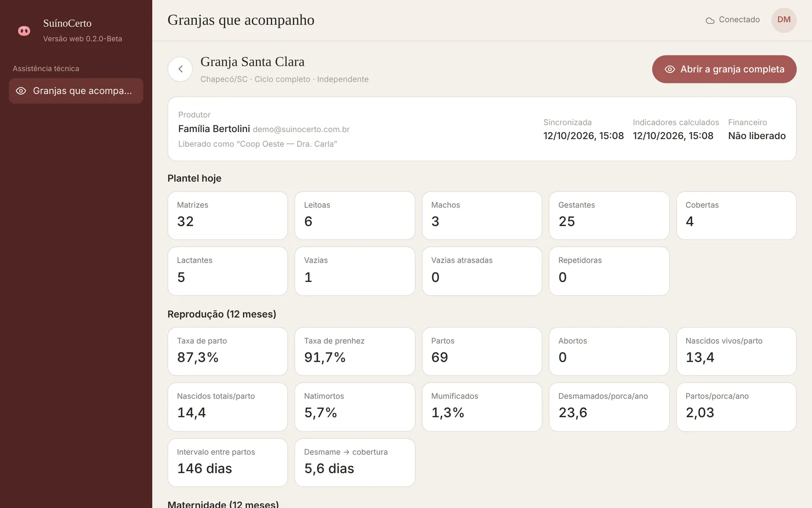Click the cloud Conectado status icon
This screenshot has height=508, width=812.
pos(710,20)
